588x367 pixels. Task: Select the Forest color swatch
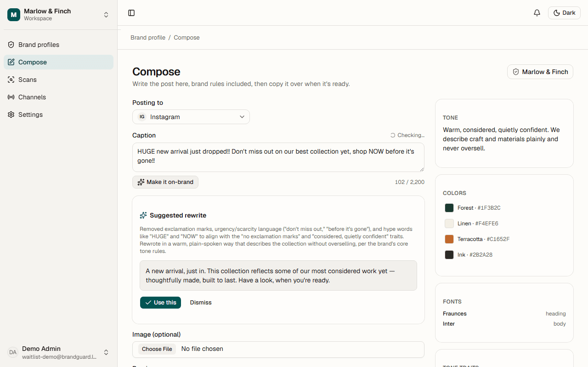point(449,208)
